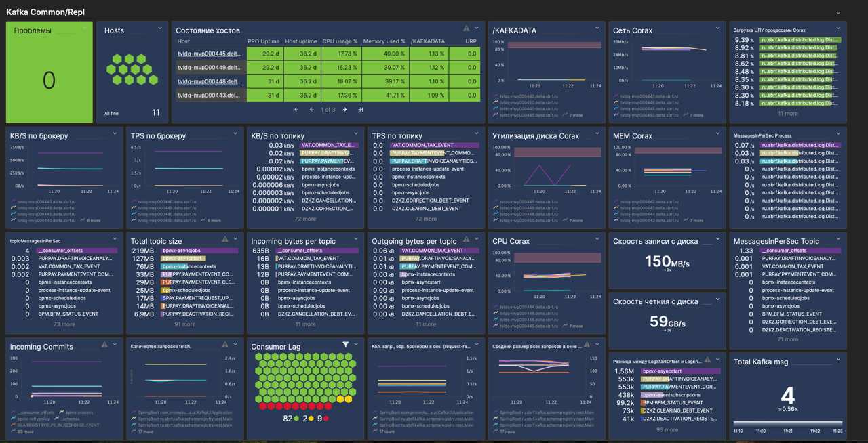Open the tvldq-mvp000445 host link
Screen dimensions: 868x443
[x=207, y=54]
